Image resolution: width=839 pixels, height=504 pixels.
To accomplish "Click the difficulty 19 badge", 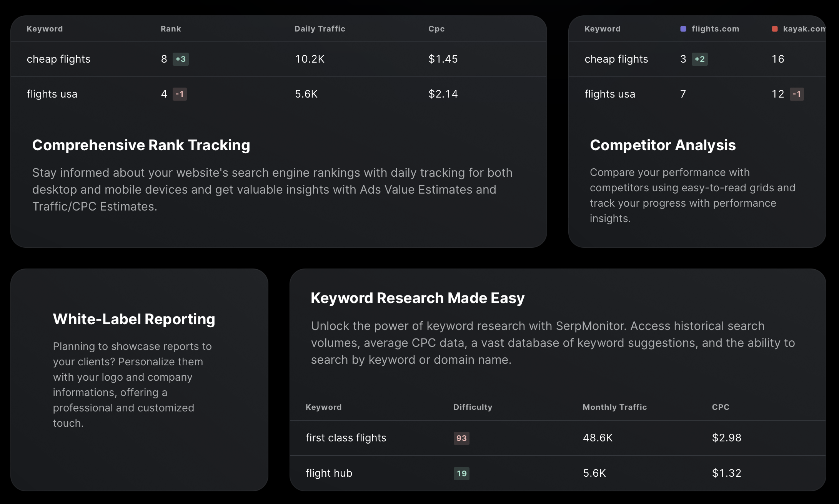I will (x=461, y=473).
